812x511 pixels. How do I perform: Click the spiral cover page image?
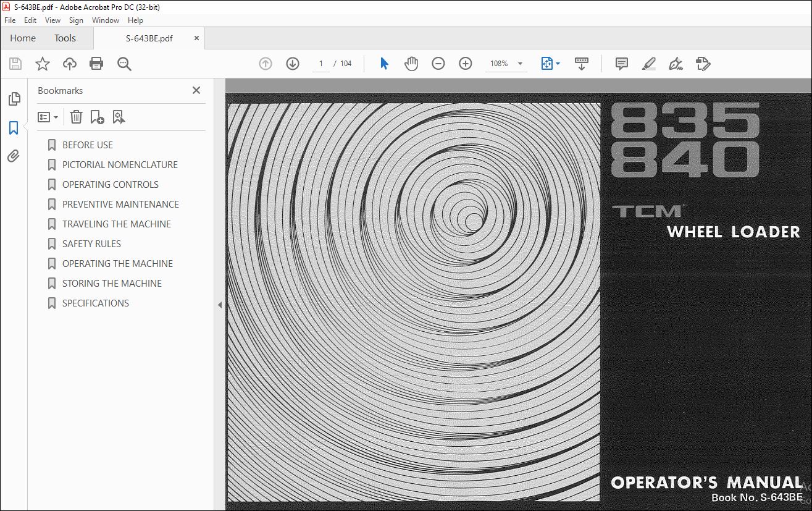(x=414, y=302)
